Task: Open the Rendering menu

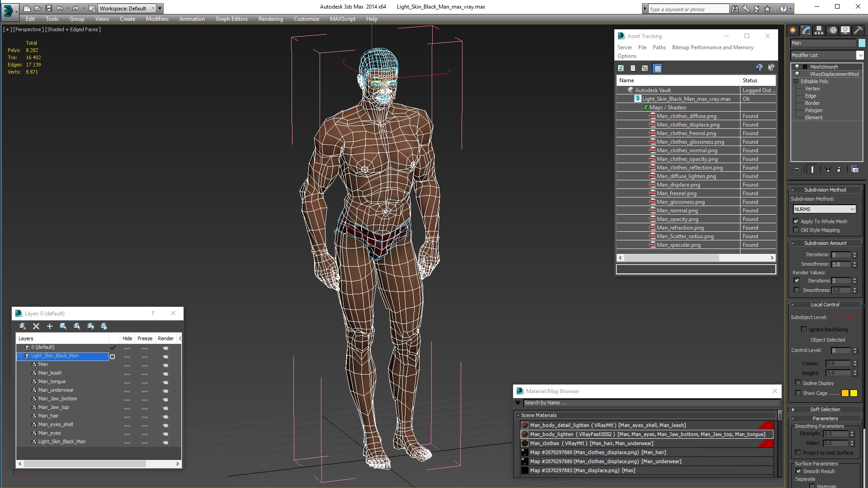Action: pos(270,19)
